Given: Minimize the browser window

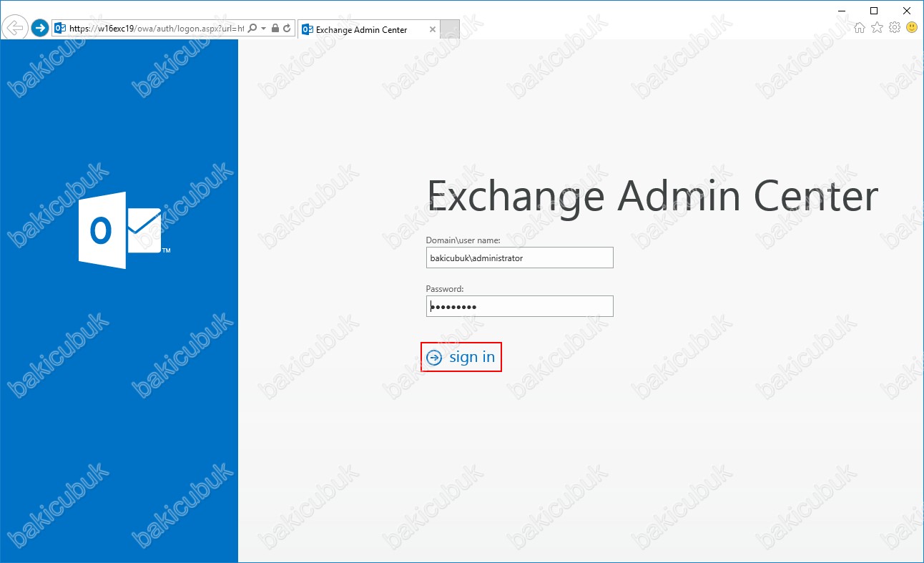Looking at the screenshot, I should (x=841, y=11).
